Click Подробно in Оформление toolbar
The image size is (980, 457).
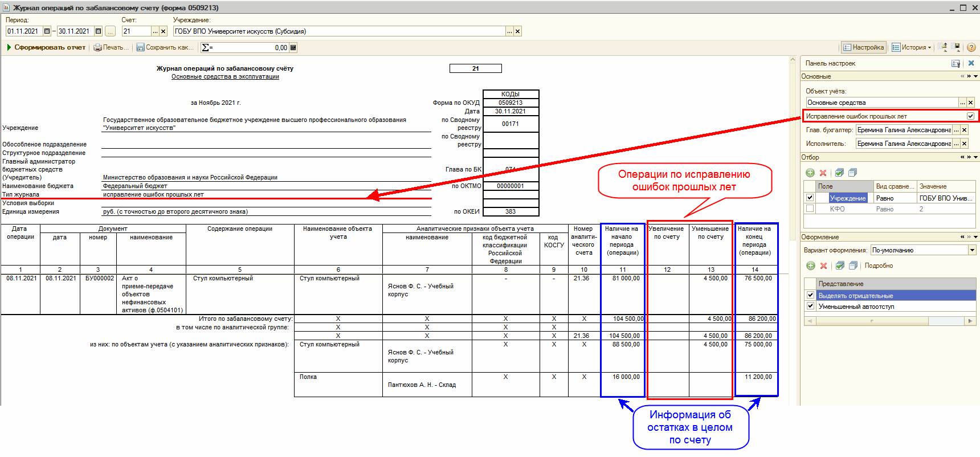879,266
